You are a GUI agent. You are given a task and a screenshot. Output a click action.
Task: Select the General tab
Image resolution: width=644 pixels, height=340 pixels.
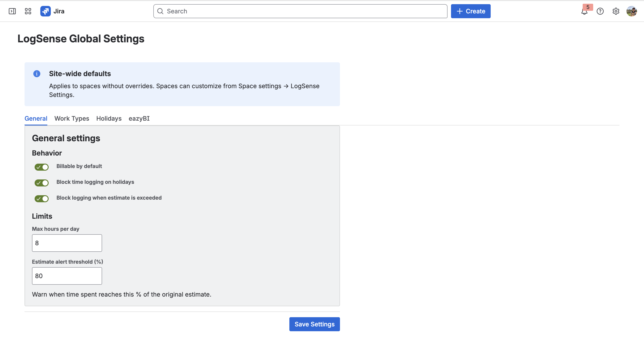tap(36, 118)
